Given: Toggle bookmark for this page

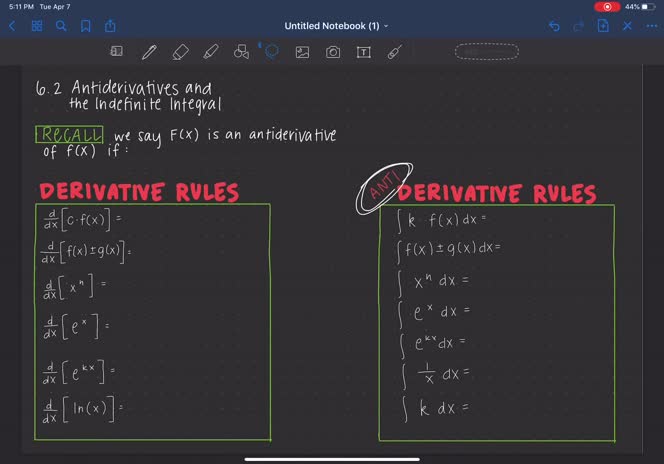Looking at the screenshot, I should (x=85, y=26).
